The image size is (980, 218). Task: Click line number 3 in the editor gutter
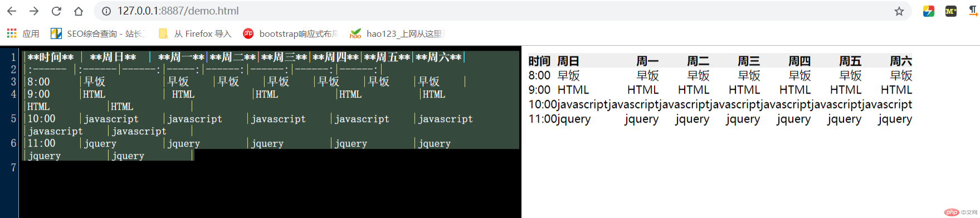tap(13, 81)
